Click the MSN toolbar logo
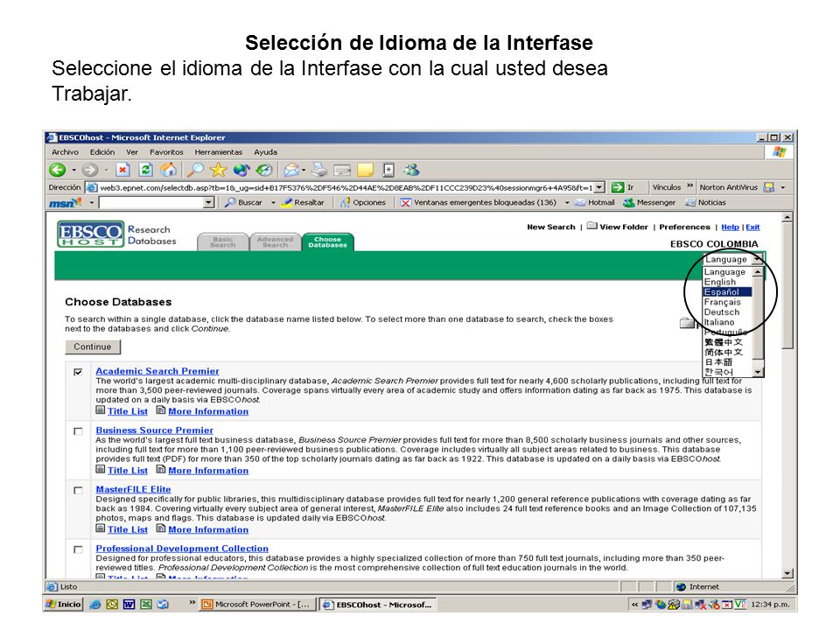 tap(66, 202)
